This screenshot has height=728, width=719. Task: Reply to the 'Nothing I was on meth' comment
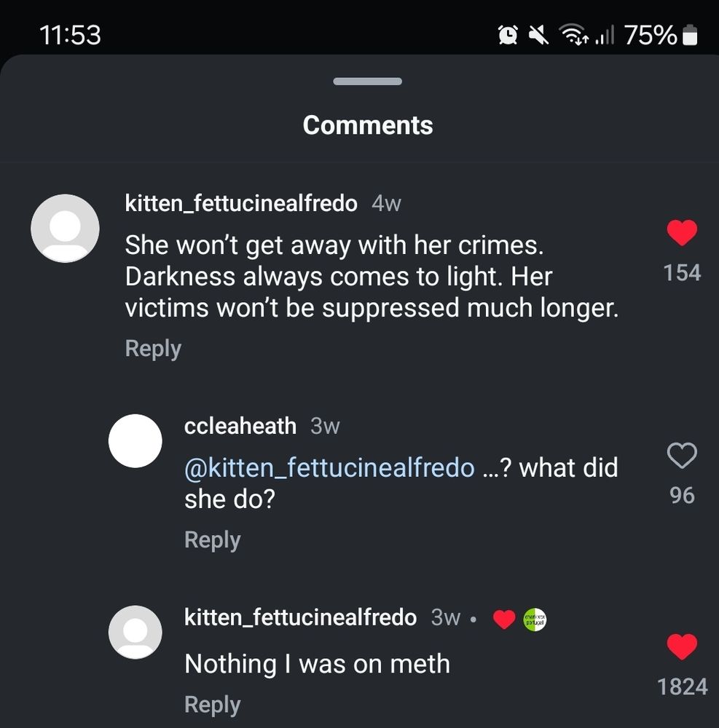point(212,704)
